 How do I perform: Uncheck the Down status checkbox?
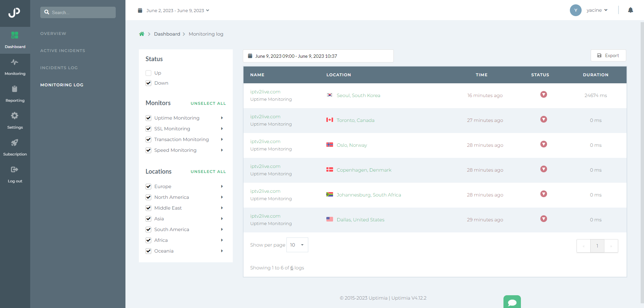[x=149, y=83]
